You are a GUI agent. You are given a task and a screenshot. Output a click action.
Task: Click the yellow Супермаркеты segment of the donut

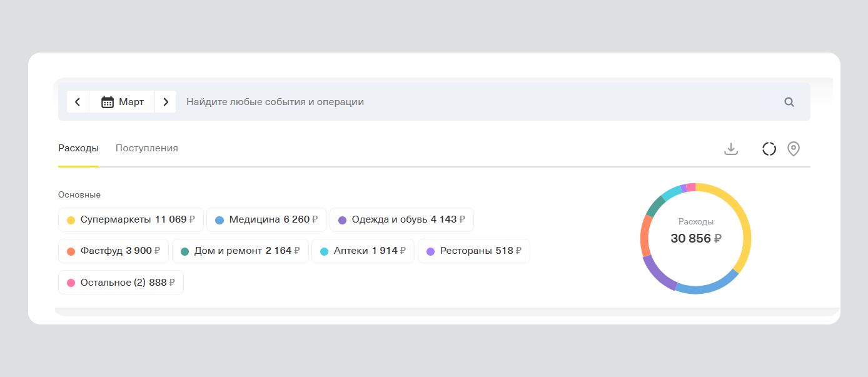[744, 220]
